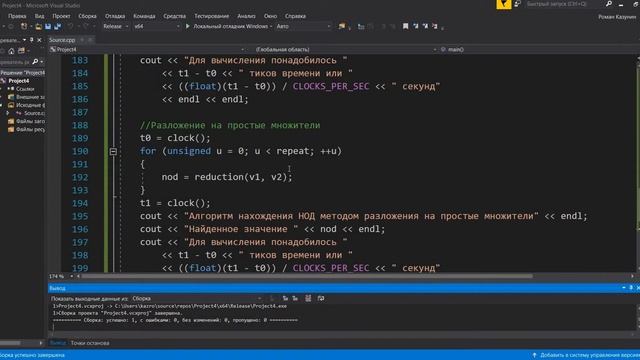The width and height of the screenshot is (640, 360).
Task: Click the Save All toolbar icon
Action: point(58,26)
